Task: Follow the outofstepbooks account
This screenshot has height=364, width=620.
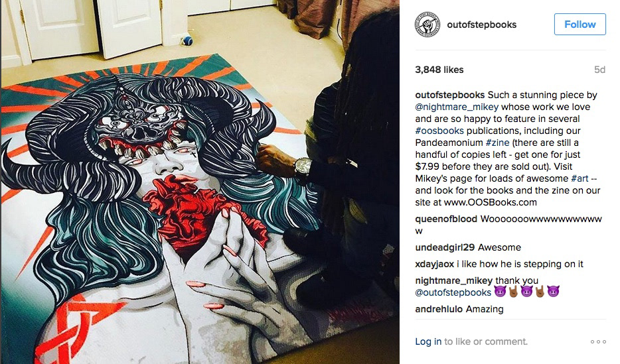Action: coord(580,25)
